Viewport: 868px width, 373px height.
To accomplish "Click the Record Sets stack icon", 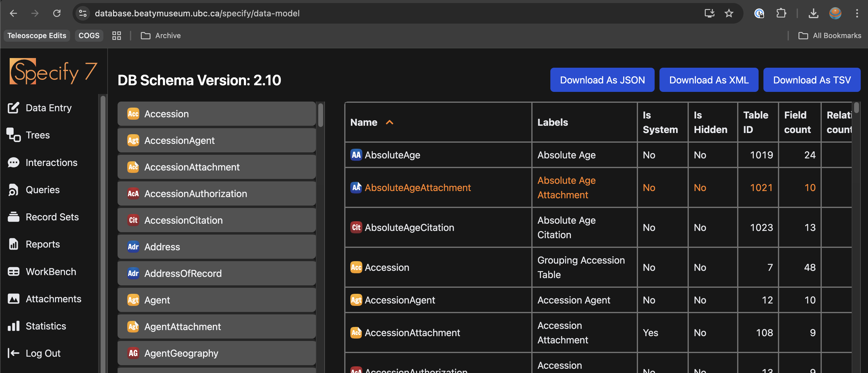I will (x=14, y=217).
